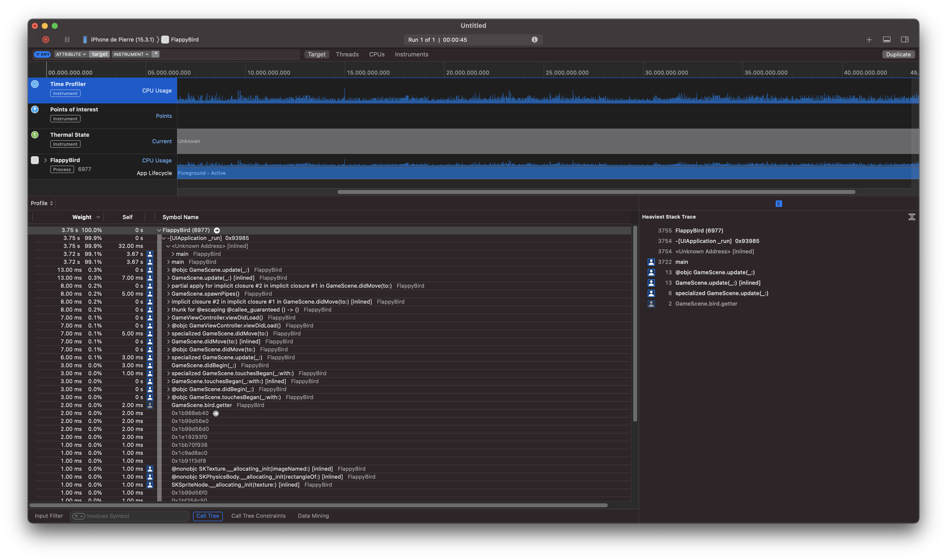Click the Self column header
947x560 pixels.
click(x=128, y=217)
